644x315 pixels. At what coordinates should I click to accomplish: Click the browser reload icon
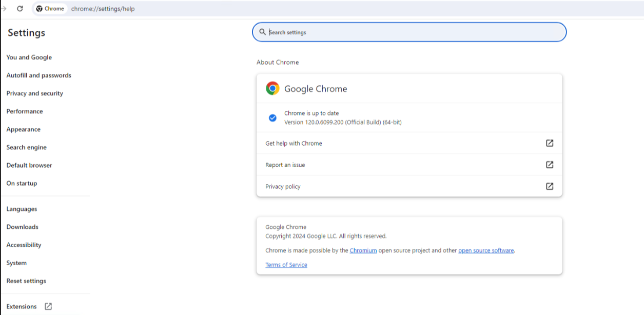point(19,8)
